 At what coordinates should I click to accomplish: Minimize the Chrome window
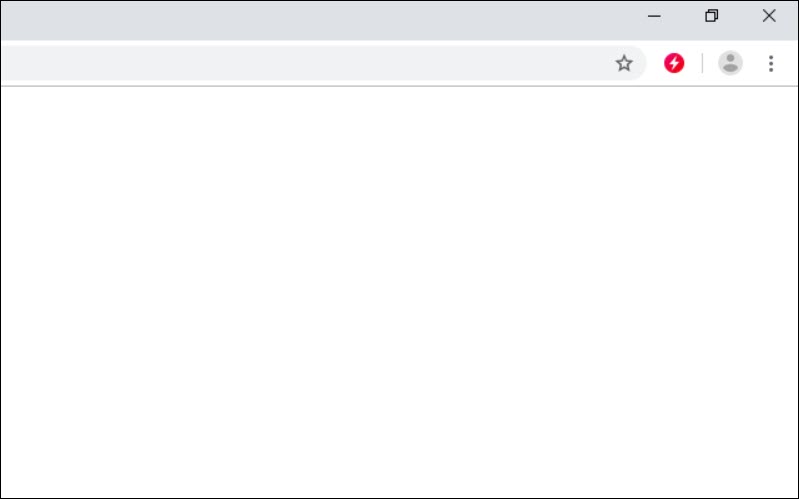pyautogui.click(x=654, y=16)
